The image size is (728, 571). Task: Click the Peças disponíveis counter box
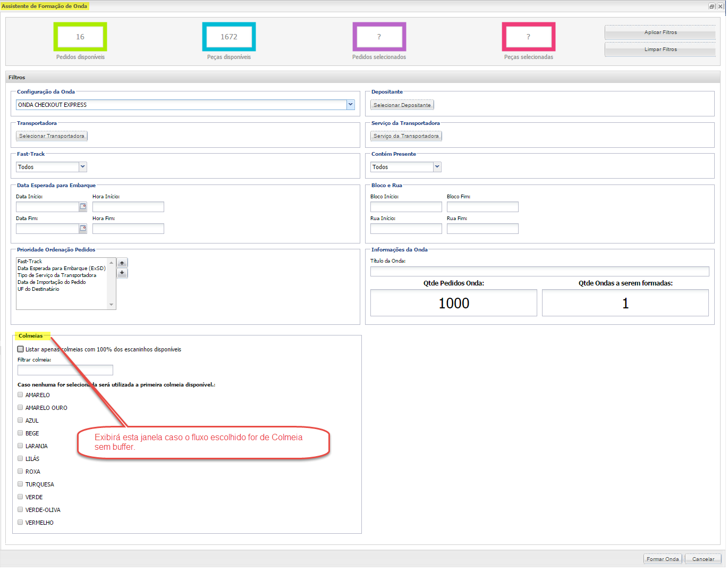click(229, 37)
